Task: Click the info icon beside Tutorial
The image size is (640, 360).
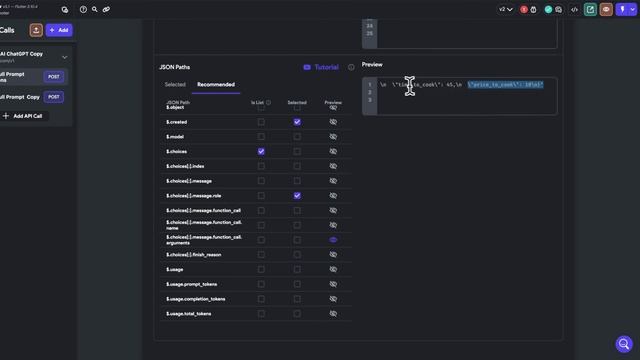Action: tap(351, 67)
